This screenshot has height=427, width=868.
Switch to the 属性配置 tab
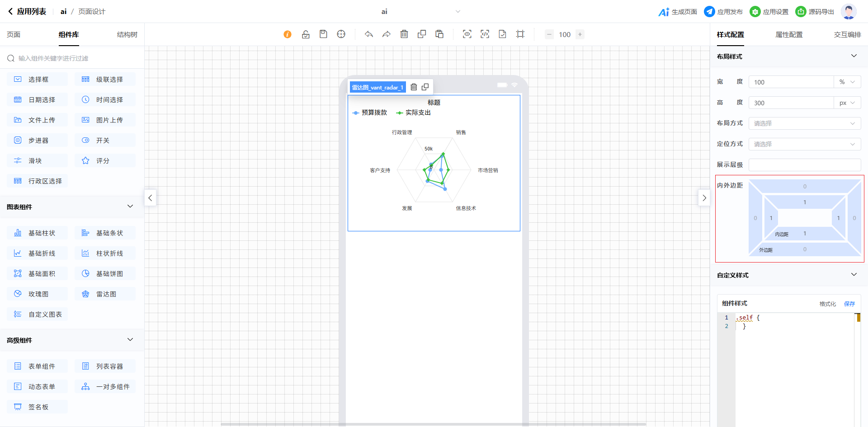pyautogui.click(x=789, y=35)
